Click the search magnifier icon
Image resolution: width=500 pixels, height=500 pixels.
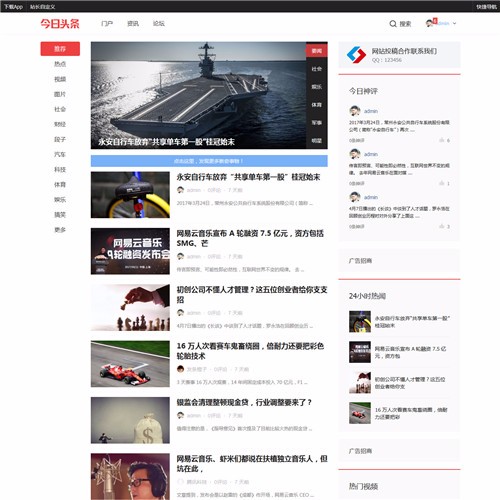coord(393,24)
